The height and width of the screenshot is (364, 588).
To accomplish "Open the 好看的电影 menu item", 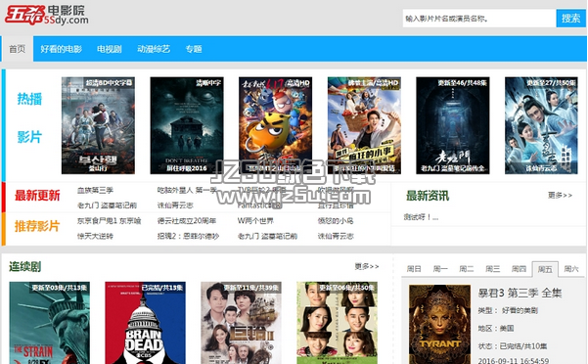I will [x=61, y=49].
